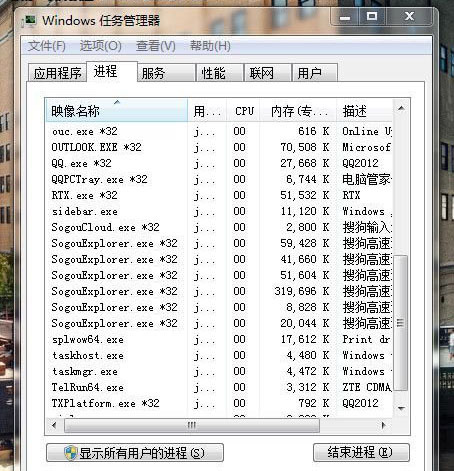454x471 pixels.
Task: Open the 用户 tab
Action: tap(315, 73)
